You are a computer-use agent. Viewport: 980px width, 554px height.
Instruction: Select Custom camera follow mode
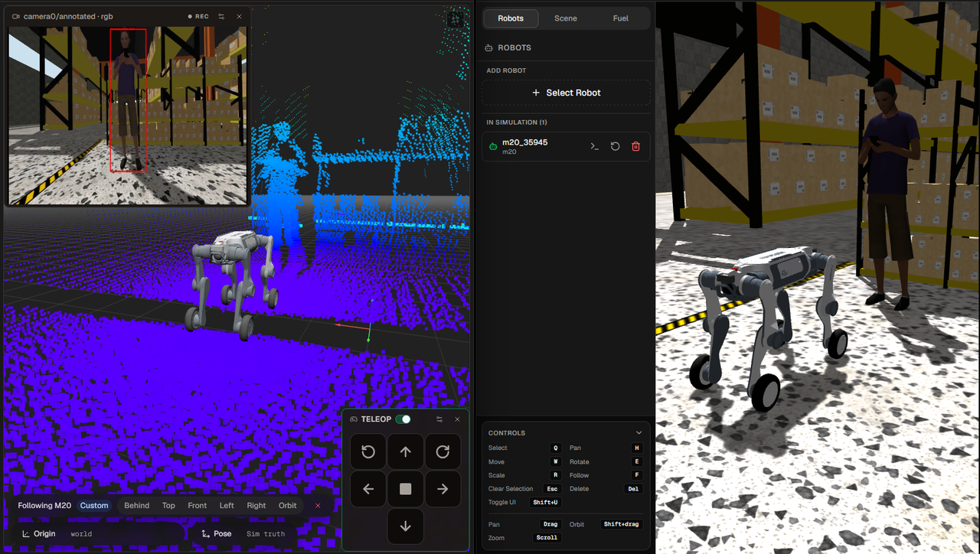(x=94, y=506)
